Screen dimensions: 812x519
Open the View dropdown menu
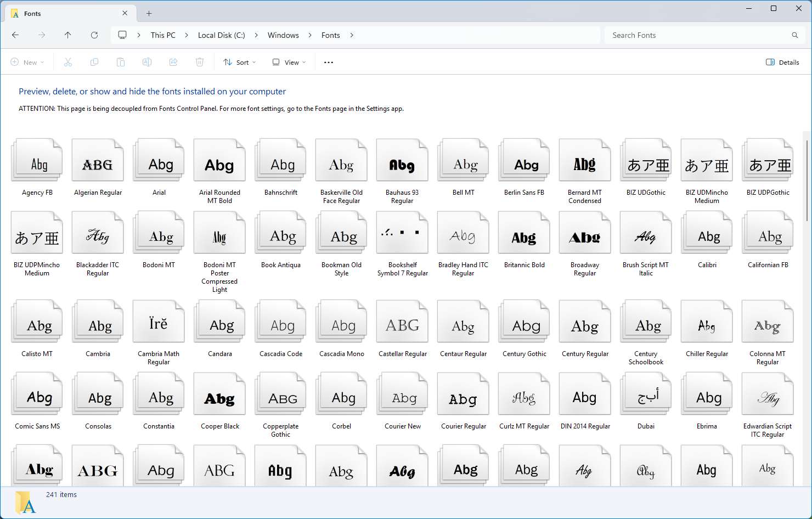(x=289, y=62)
